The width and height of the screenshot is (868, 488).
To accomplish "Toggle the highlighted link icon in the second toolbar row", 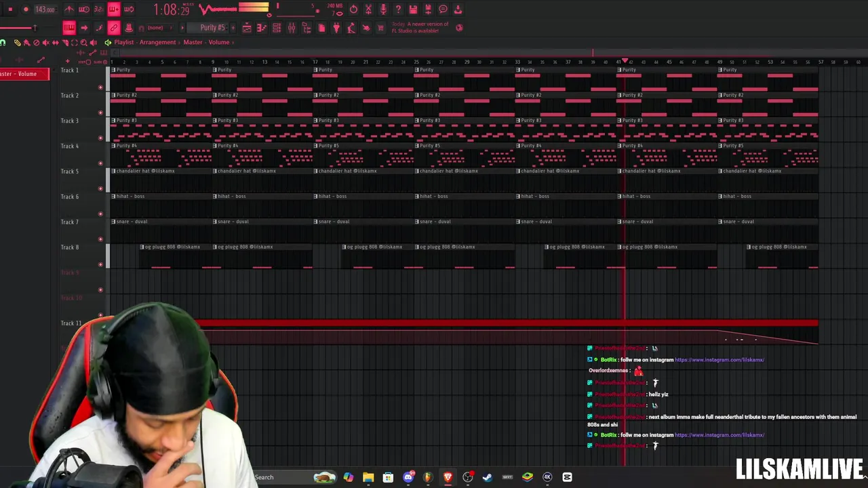I will coord(114,28).
